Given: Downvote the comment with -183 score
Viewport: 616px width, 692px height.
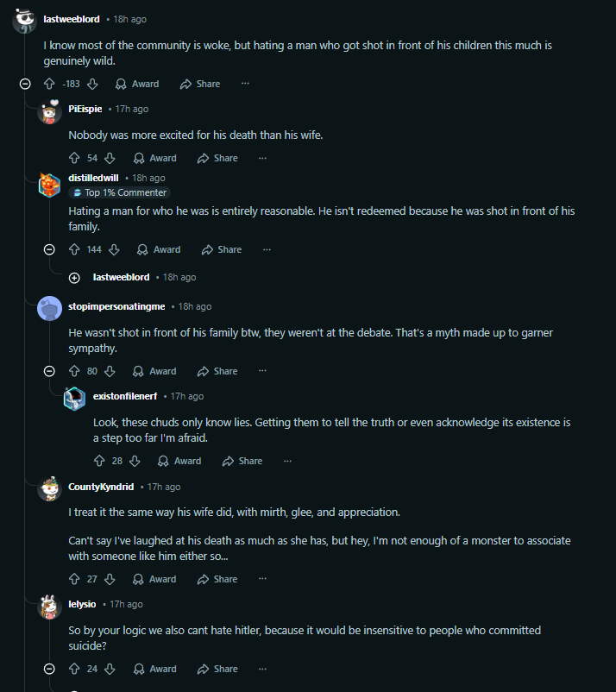Looking at the screenshot, I should click(92, 84).
